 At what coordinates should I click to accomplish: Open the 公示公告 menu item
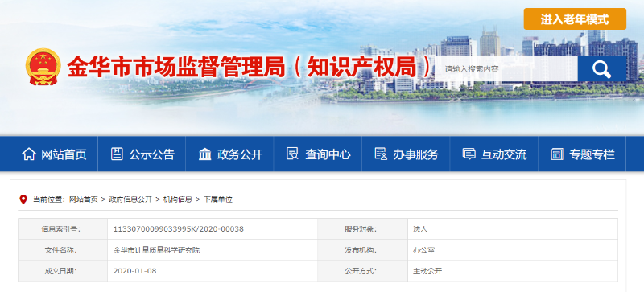point(142,154)
